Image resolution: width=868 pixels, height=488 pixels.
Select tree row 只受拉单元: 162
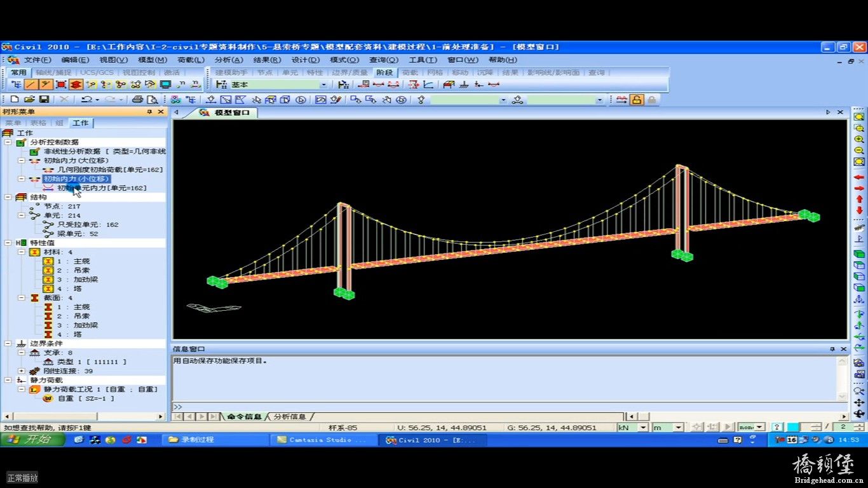[88, 224]
